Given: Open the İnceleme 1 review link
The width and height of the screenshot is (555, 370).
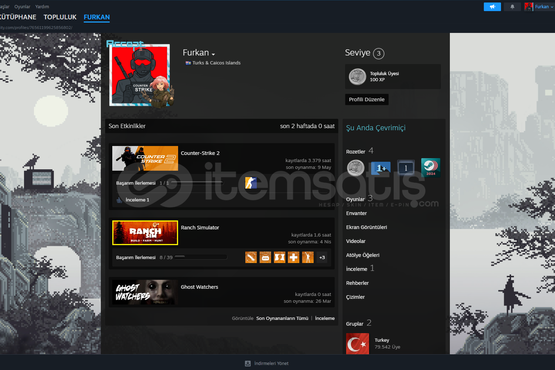Looking at the screenshot, I should pos(137,200).
